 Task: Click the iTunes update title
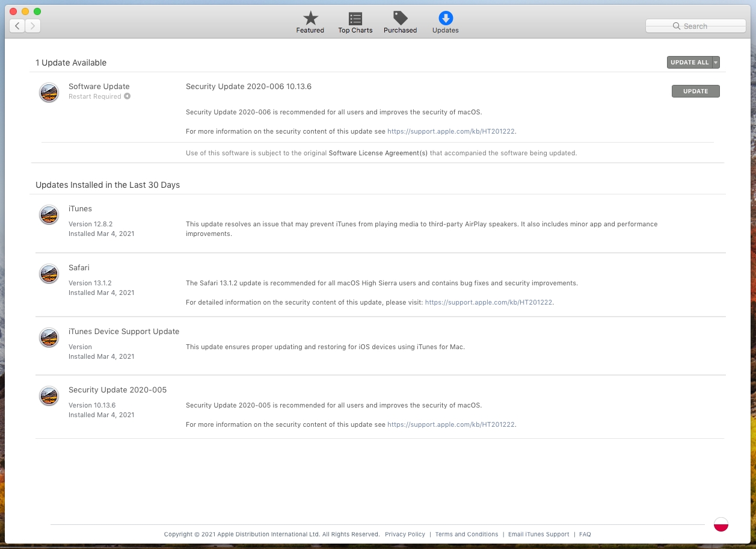click(x=80, y=209)
